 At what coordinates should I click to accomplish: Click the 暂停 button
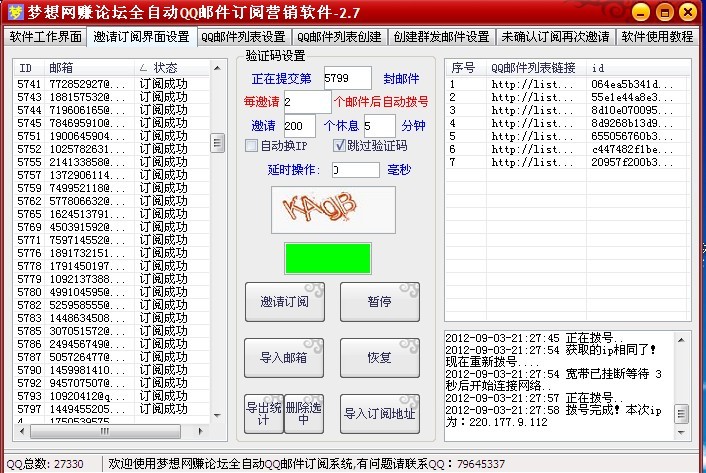point(379,301)
